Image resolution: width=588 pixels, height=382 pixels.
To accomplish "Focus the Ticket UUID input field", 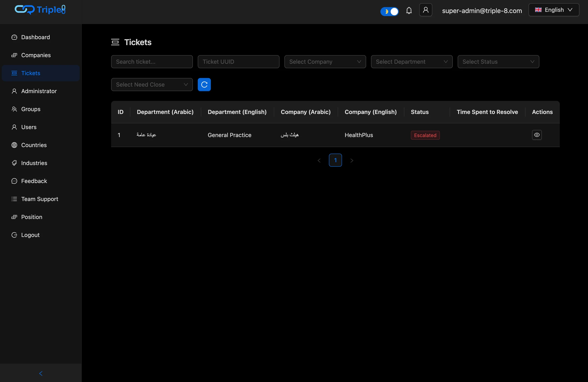I will 238,62.
